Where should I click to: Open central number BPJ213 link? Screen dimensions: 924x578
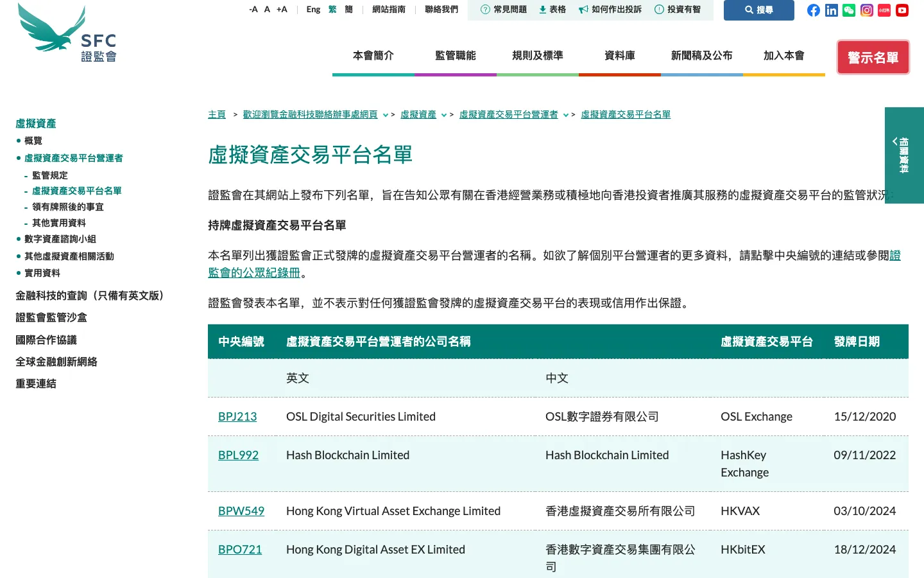click(x=237, y=416)
